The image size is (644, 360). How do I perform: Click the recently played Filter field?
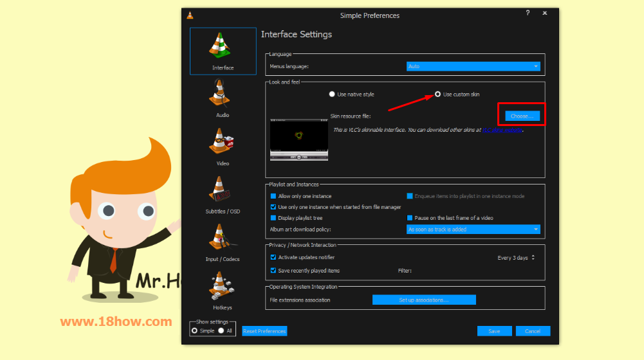[475, 271]
